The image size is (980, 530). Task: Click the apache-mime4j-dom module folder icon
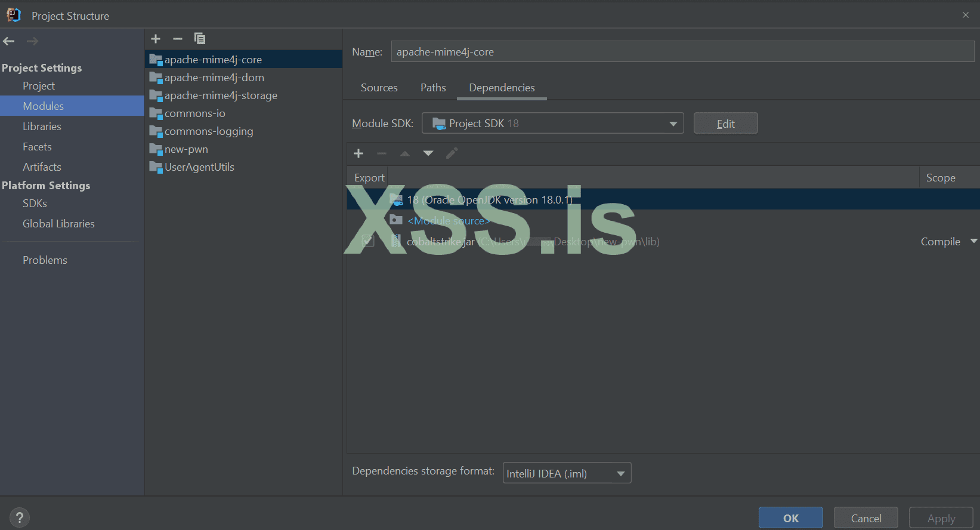pos(156,78)
